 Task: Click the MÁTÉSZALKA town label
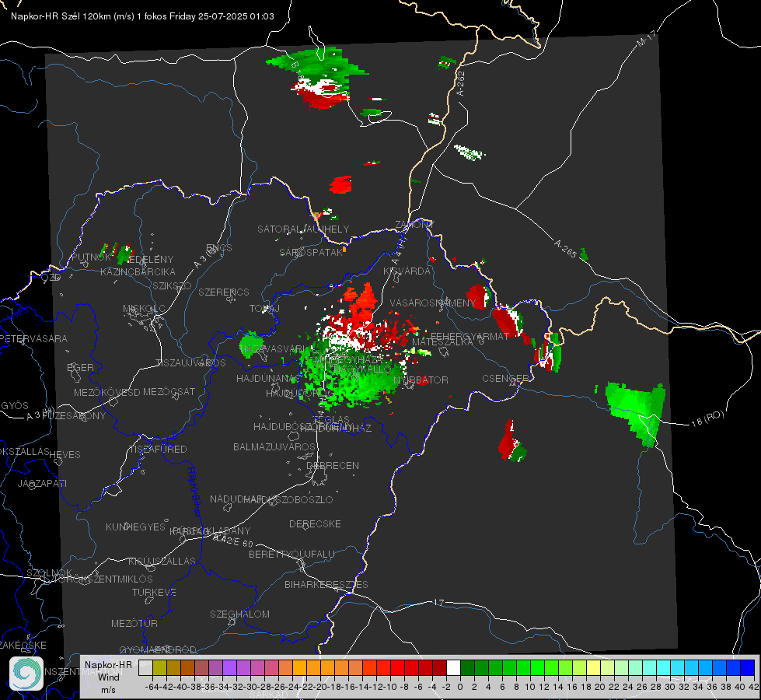tap(442, 342)
